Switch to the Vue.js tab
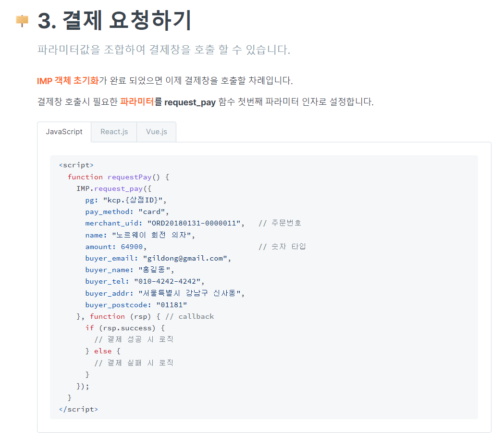 (157, 132)
